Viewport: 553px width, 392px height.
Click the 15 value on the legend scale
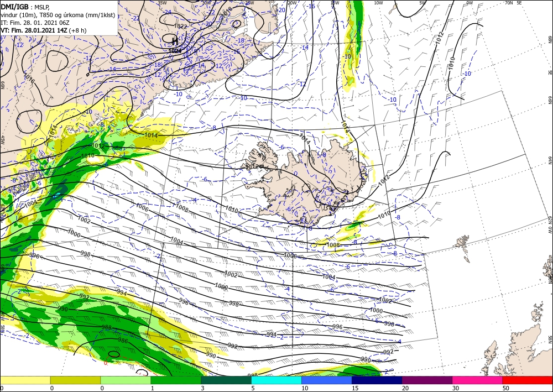coord(355,388)
